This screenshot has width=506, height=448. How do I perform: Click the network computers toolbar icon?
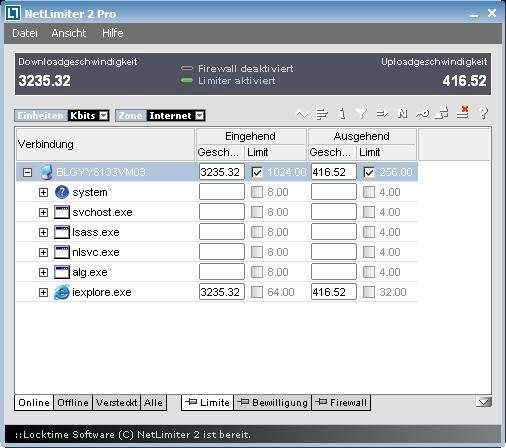coord(442,113)
